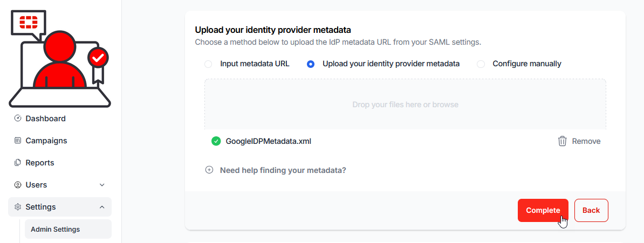Screen dimensions: 644x243
Task: Select Upload your identity provider metadata radio
Action: pos(311,64)
